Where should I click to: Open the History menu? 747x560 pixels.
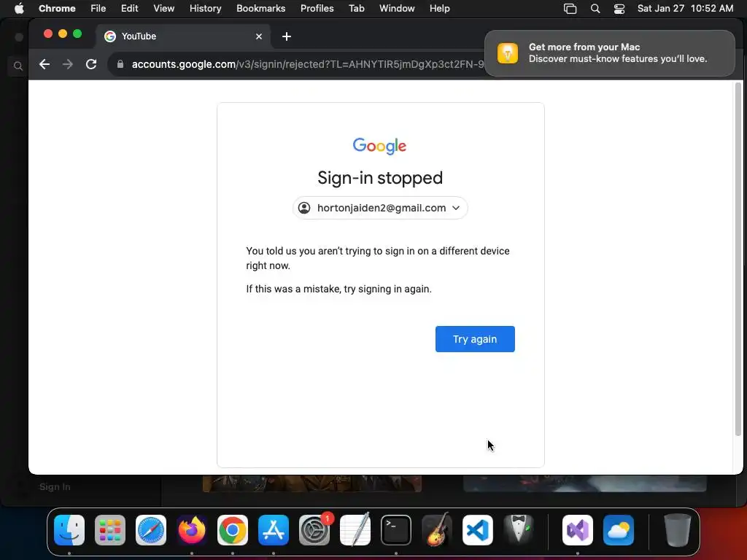point(205,9)
